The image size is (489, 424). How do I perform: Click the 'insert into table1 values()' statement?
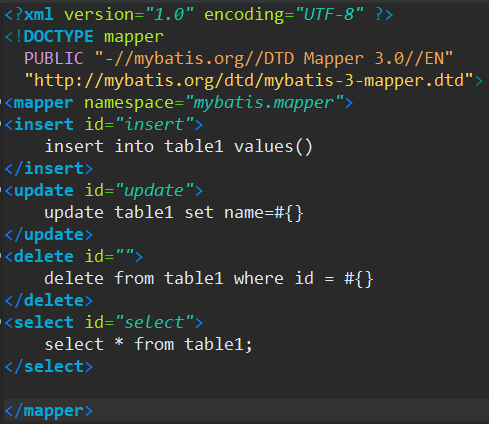point(178,147)
